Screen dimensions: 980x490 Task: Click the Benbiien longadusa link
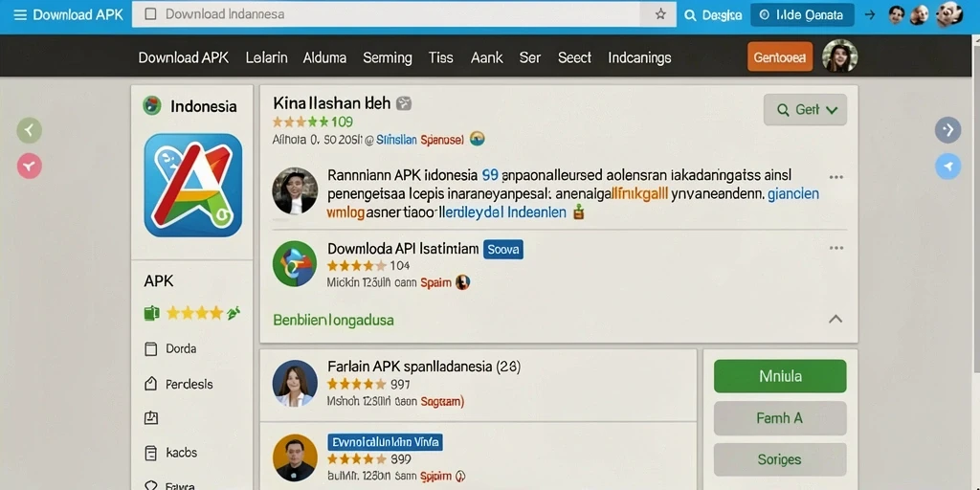point(333,321)
